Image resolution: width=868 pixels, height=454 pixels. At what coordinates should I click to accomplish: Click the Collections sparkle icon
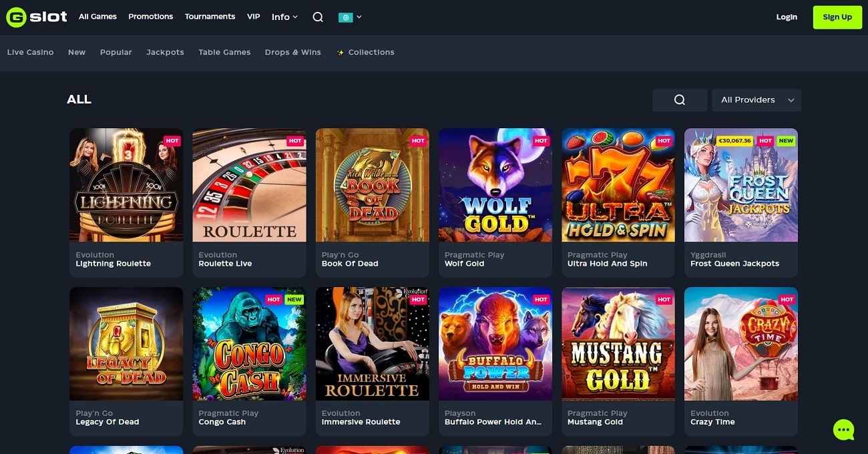click(341, 52)
